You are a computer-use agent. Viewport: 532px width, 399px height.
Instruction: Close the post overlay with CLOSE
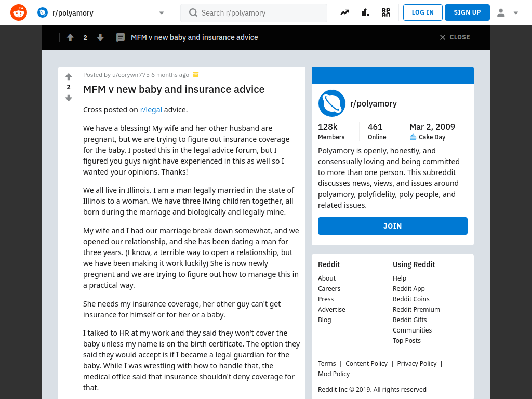(x=455, y=37)
